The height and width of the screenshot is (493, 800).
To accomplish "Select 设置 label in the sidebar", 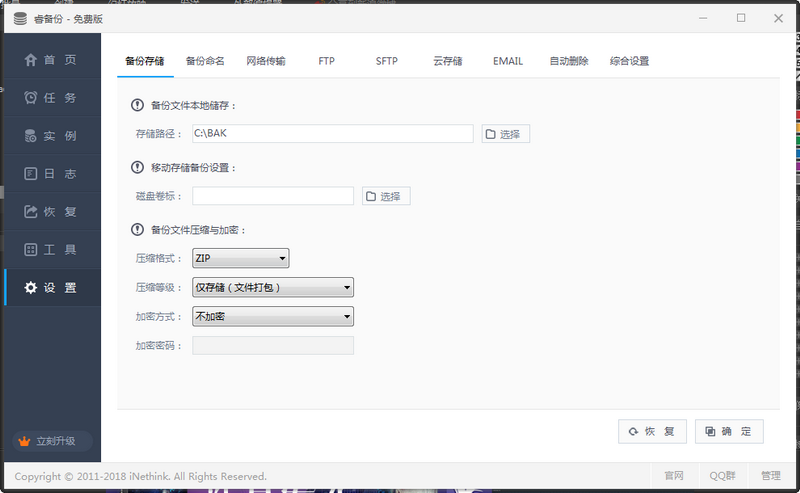I will point(60,288).
